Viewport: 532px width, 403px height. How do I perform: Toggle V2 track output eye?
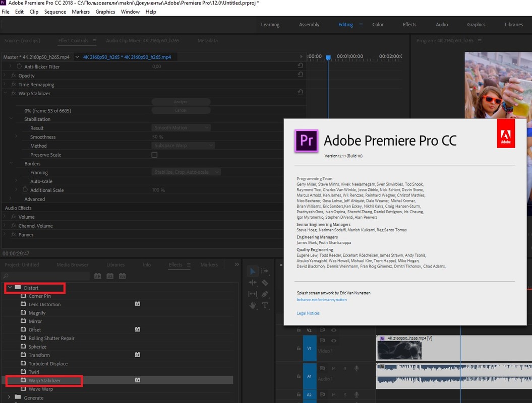334,330
